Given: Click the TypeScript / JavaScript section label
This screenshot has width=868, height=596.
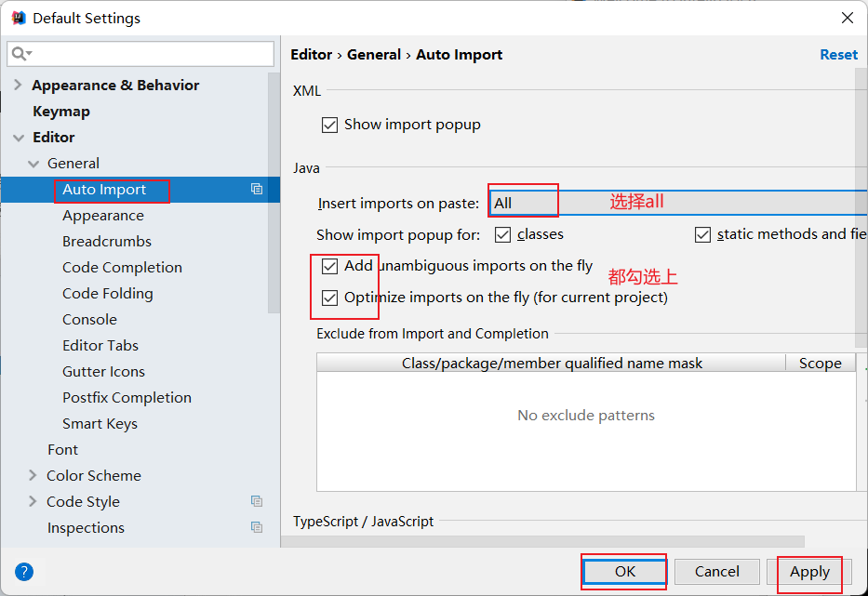Looking at the screenshot, I should [363, 522].
